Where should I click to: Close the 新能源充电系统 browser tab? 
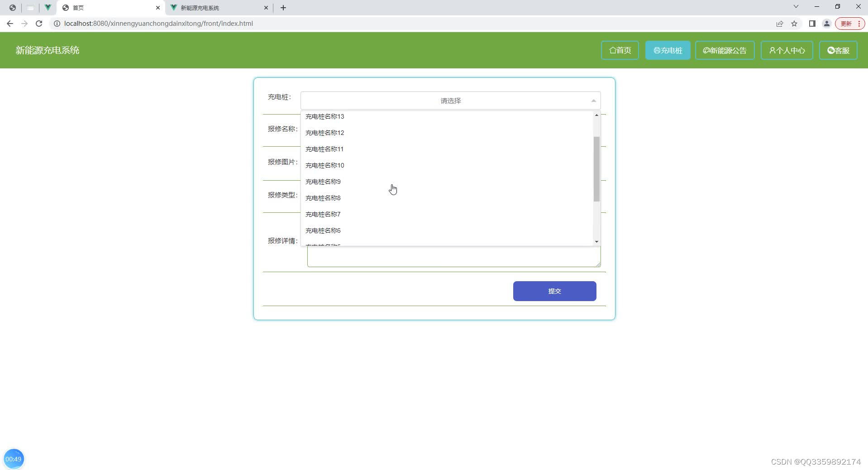point(266,8)
